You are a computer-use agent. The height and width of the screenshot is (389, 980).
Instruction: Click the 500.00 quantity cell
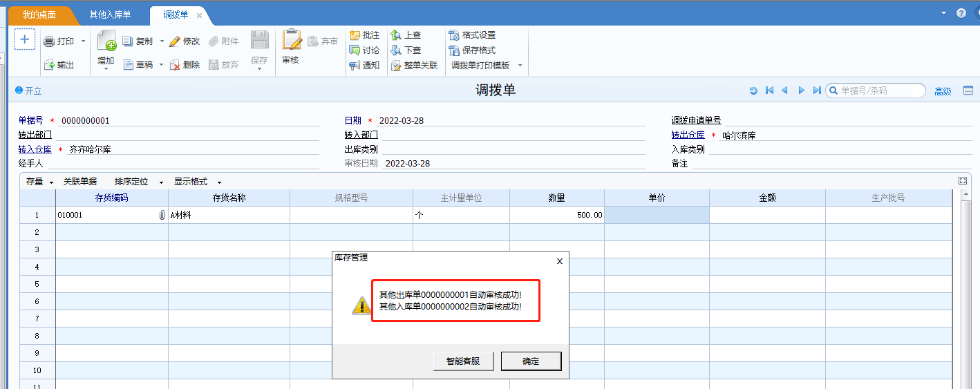tap(557, 215)
